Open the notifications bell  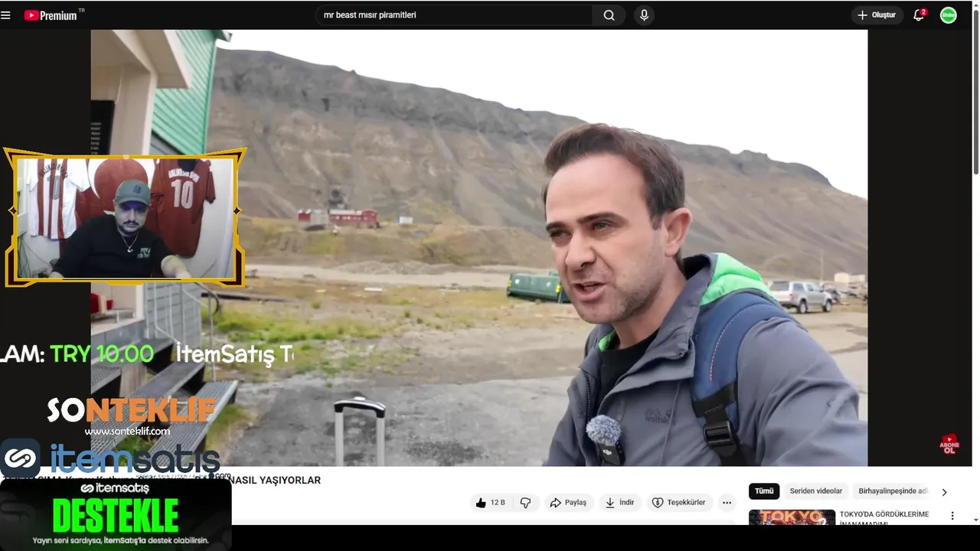tap(919, 15)
